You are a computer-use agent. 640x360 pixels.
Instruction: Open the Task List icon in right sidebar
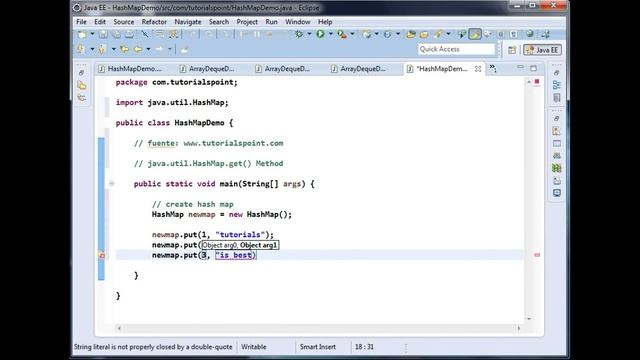tap(556, 98)
